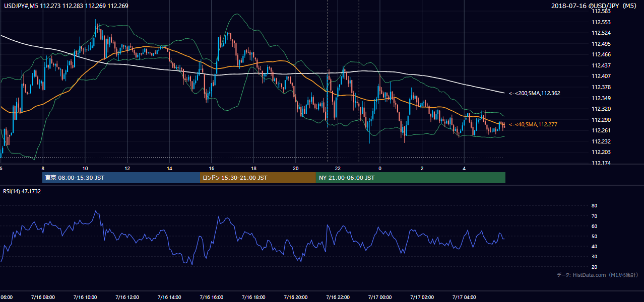Click hour label 14 under price chart
Viewport: 644px width, 302px height.
[x=169, y=168]
